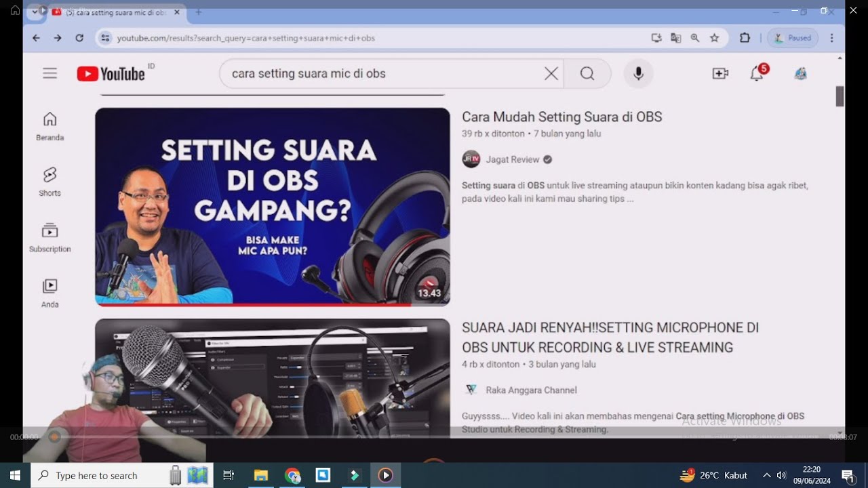Open Shorts in the sidebar
868x488 pixels.
click(50, 182)
